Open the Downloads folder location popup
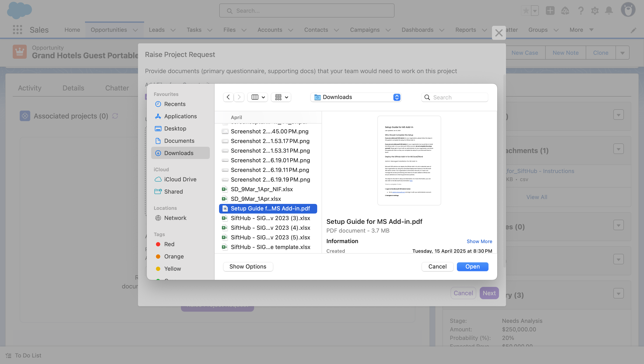Viewport: 644px width, 364px height. click(x=356, y=97)
